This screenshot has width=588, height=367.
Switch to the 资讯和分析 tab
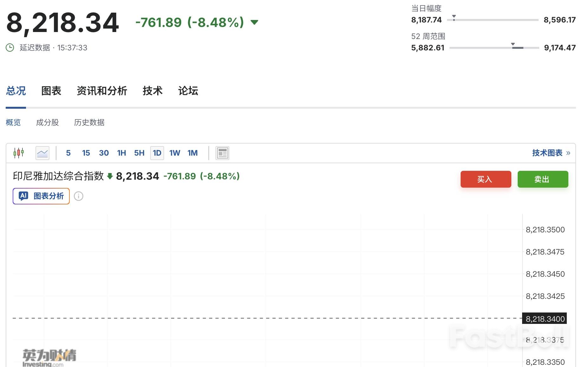point(102,91)
